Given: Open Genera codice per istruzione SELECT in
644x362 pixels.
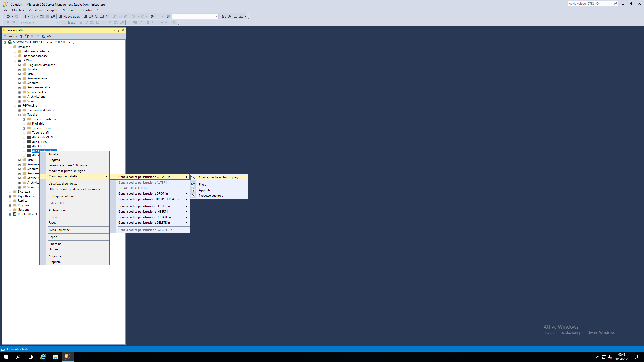Looking at the screenshot, I should tap(150, 206).
